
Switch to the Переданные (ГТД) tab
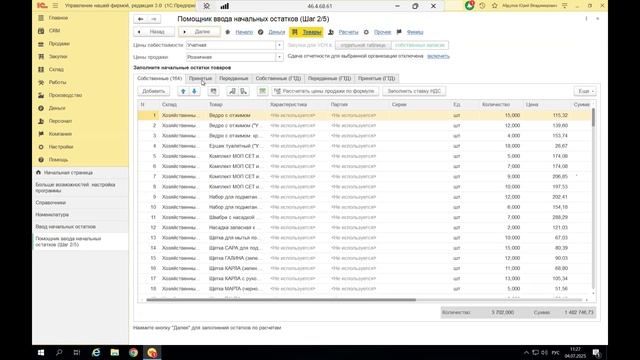click(329, 78)
